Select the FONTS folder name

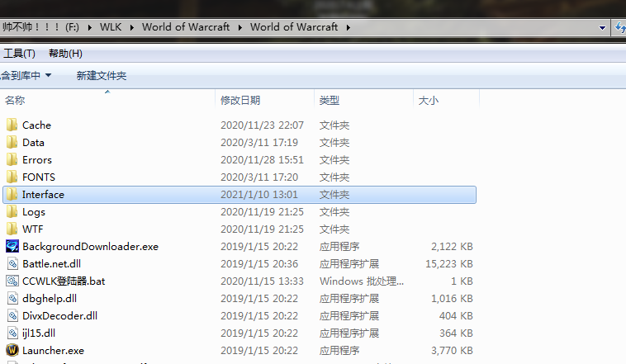coord(39,177)
